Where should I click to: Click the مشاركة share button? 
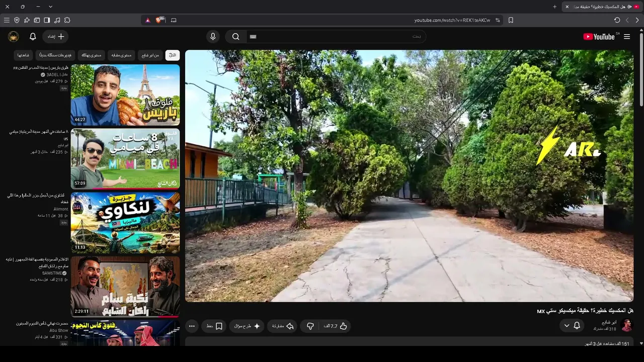(x=282, y=326)
